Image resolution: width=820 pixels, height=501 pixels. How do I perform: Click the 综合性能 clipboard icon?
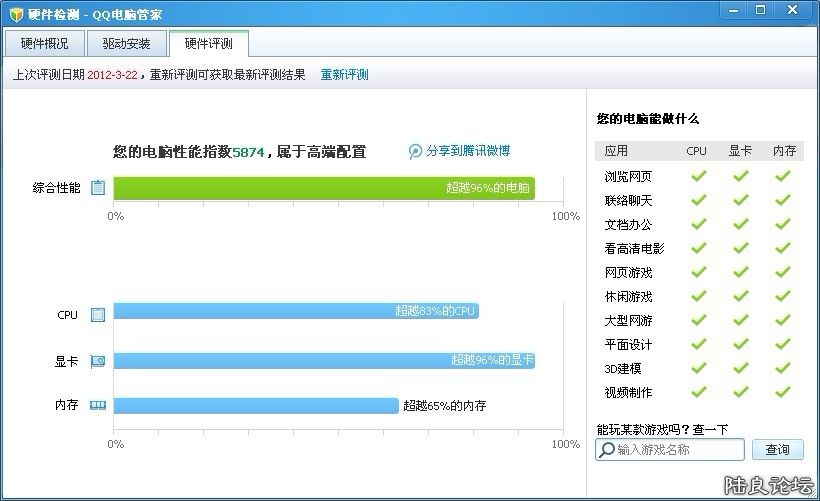click(98, 187)
